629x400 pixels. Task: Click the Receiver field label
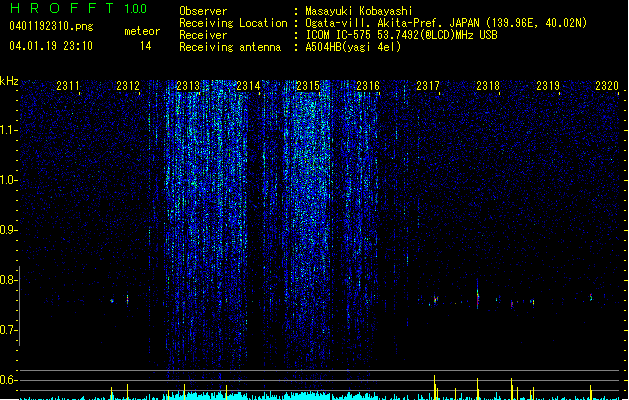tap(203, 35)
